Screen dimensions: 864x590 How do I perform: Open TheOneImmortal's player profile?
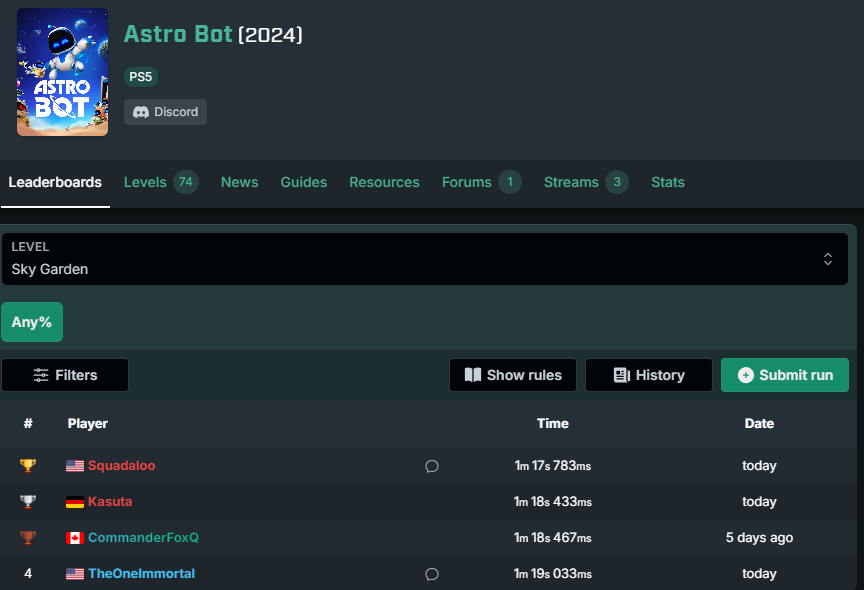(142, 573)
